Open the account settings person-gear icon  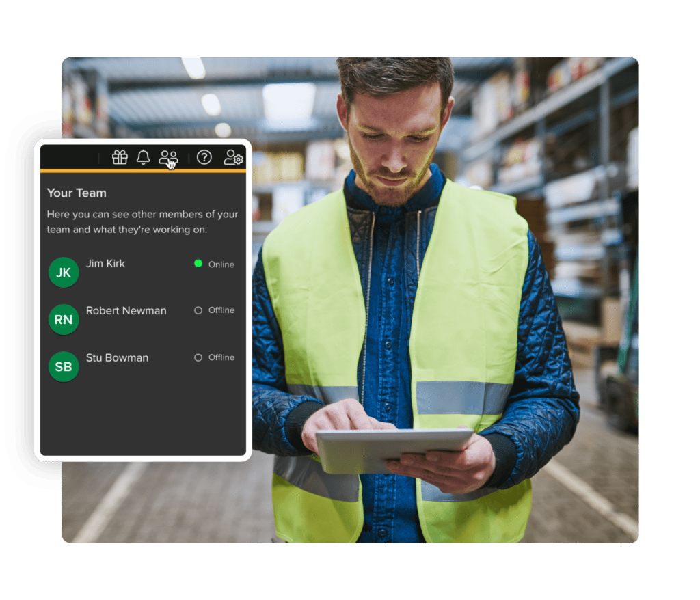click(232, 159)
